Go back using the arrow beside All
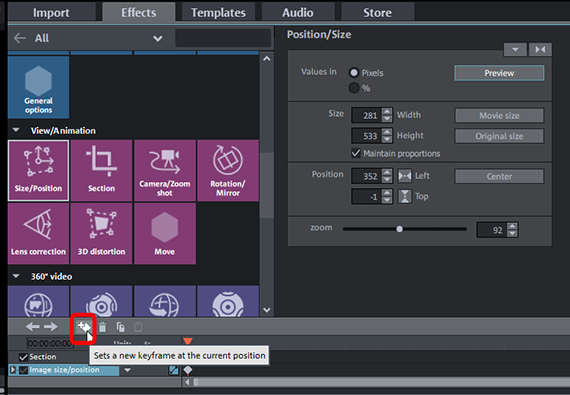This screenshot has width=570, height=395. pos(20,38)
